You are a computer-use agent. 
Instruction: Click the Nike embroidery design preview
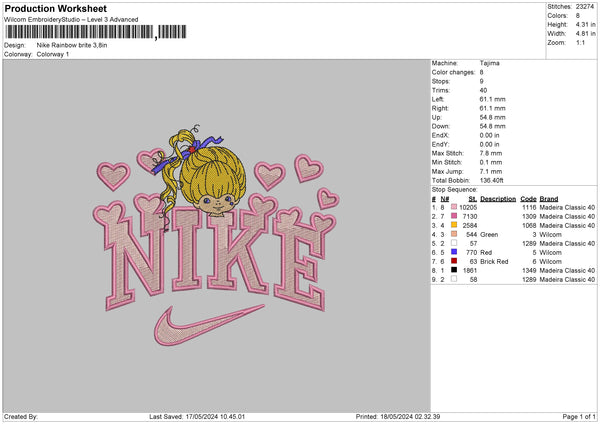tap(217, 235)
